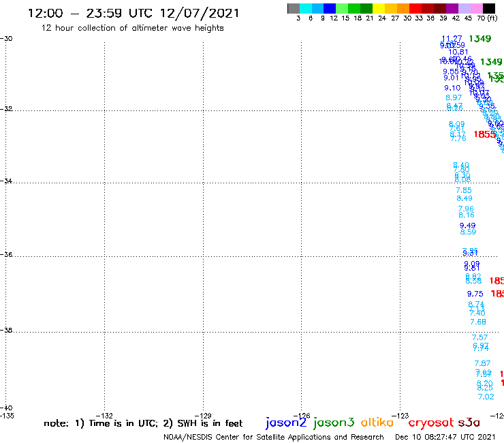This screenshot has width=504, height=443.
Task: Click the gray swatch in the wave height legend
Action: [294, 8]
